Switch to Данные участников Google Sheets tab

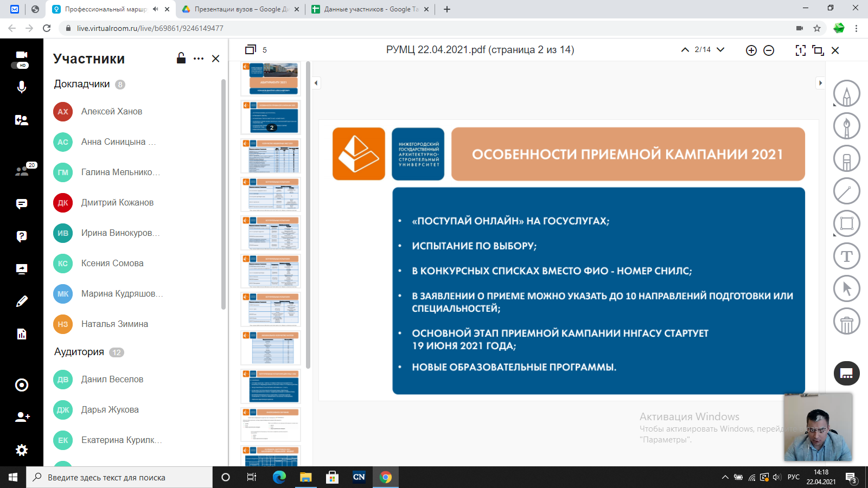(x=371, y=9)
